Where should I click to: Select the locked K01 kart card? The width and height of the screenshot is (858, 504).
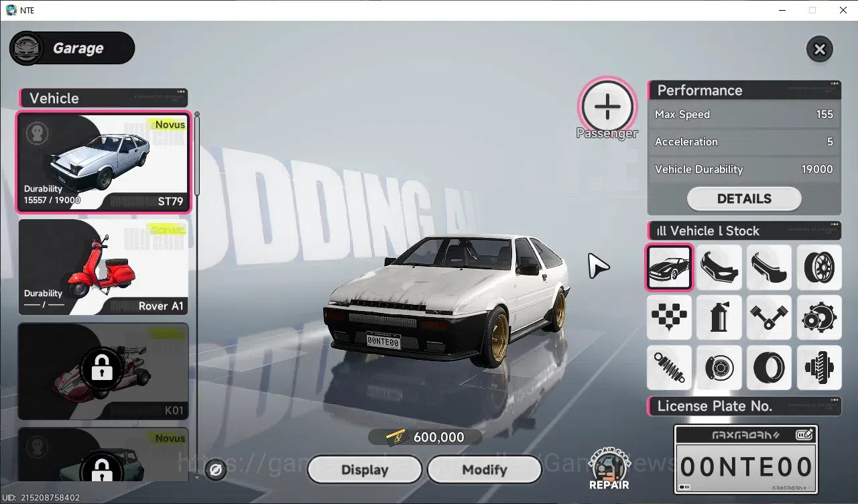(103, 371)
